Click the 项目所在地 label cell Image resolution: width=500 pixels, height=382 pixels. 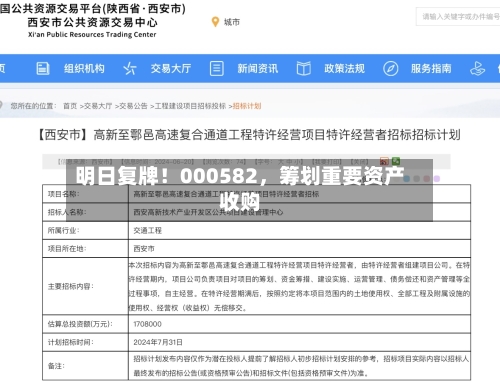(x=86, y=249)
